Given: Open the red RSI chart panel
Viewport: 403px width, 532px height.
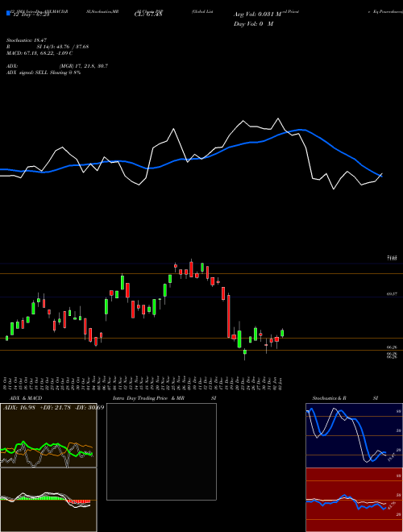Looking at the screenshot, I should 354,500.
